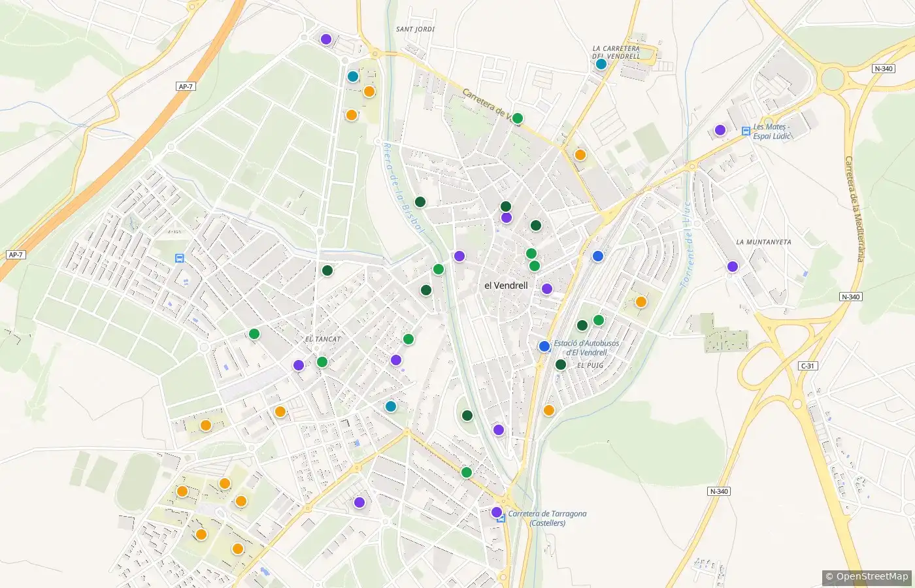
Task: Select the dark green marker beside El Puig label
Action: pos(561,365)
